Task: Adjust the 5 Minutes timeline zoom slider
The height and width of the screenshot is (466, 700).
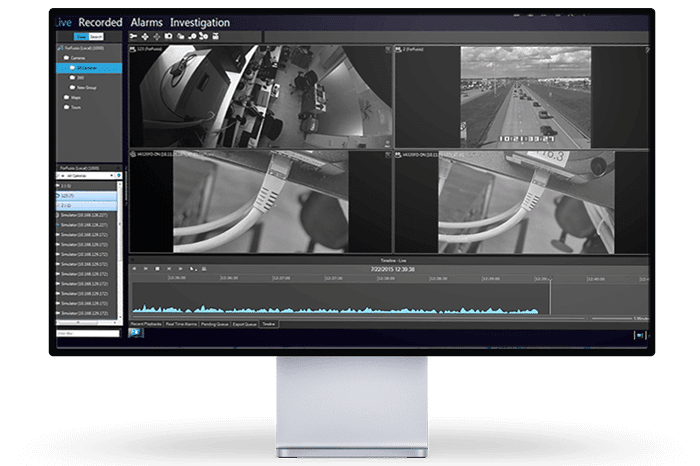Action: coord(611,319)
